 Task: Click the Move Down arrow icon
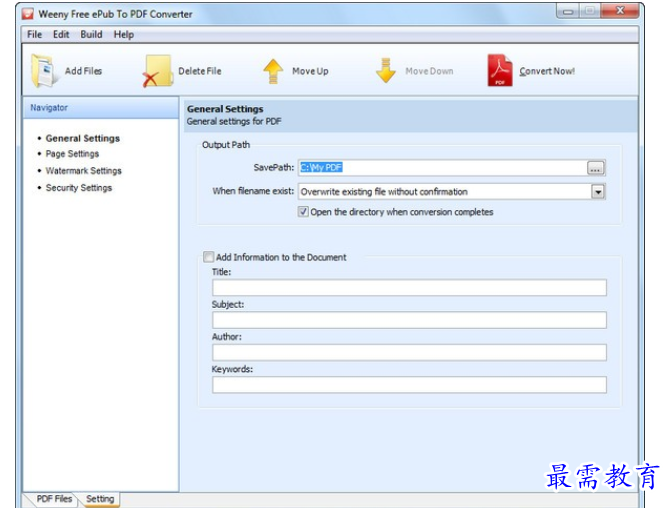tap(386, 70)
